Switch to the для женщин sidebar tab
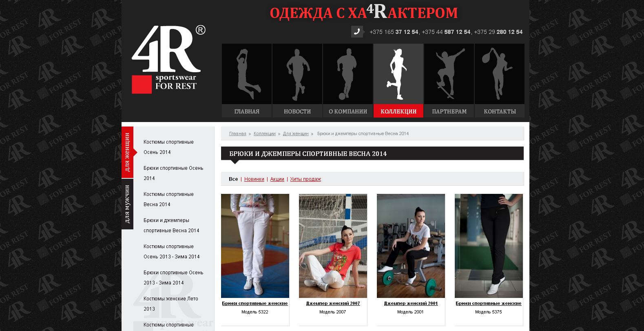 pos(127,152)
